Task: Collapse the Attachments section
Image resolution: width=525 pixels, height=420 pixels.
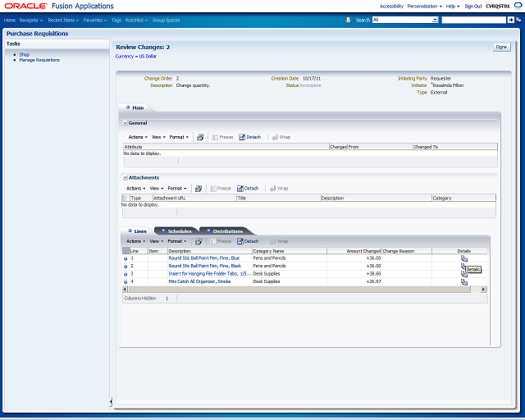Action: point(126,178)
